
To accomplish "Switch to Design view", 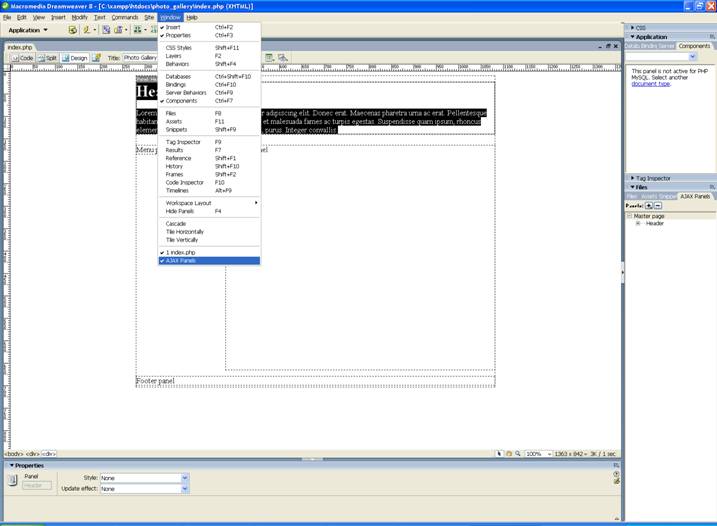I will [x=75, y=58].
